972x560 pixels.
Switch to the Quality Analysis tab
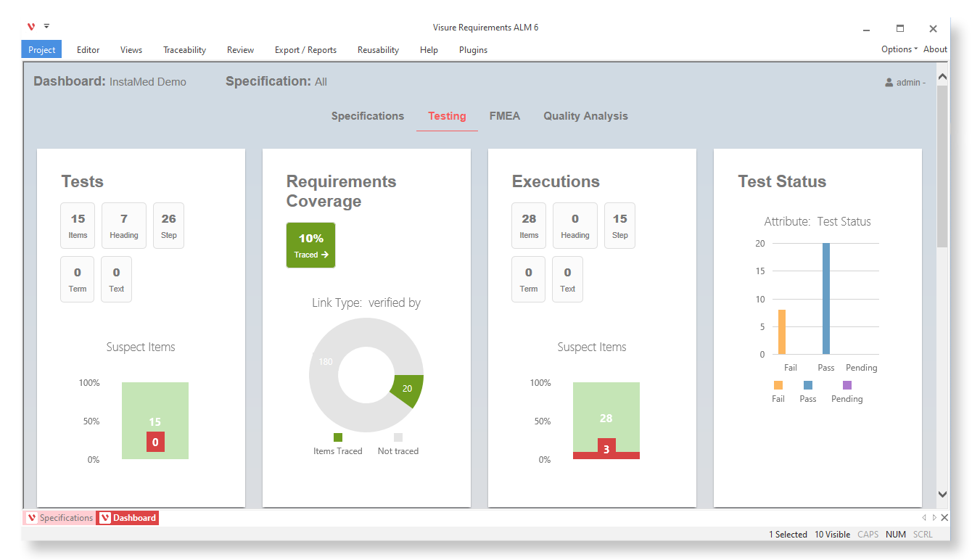click(585, 116)
